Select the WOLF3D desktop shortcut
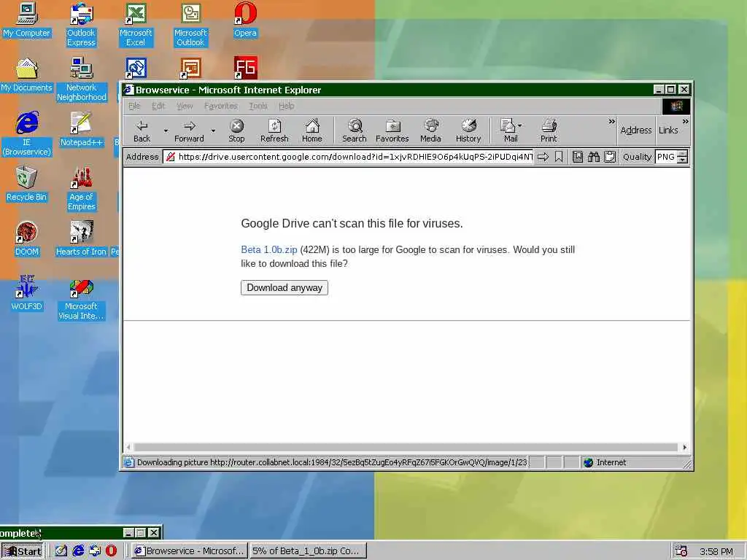The height and width of the screenshot is (560, 747). coord(27,293)
